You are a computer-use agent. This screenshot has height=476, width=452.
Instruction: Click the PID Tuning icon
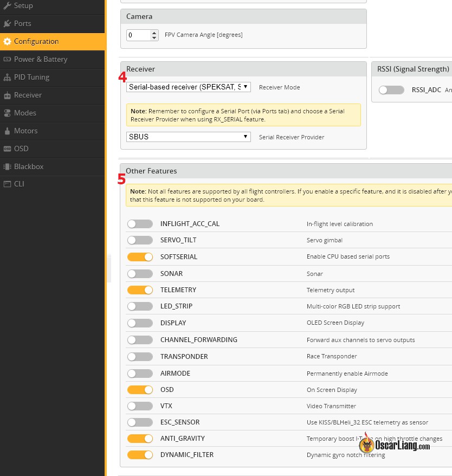click(x=7, y=77)
